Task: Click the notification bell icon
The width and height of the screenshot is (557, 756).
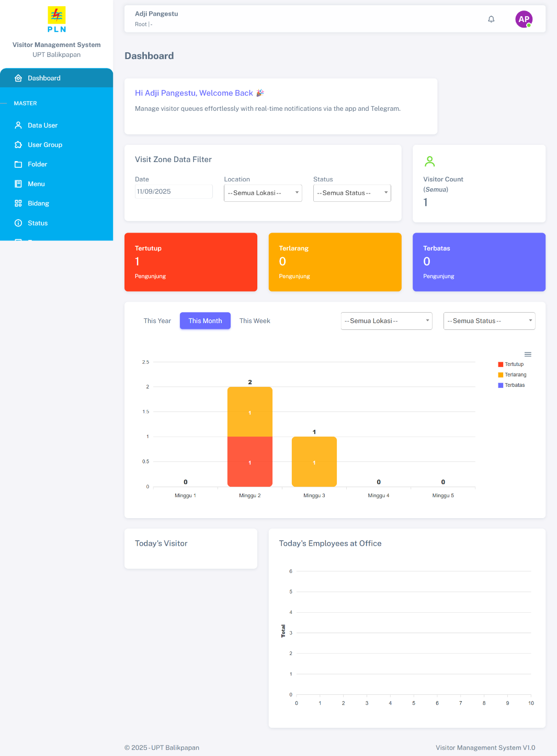Action: pos(491,19)
